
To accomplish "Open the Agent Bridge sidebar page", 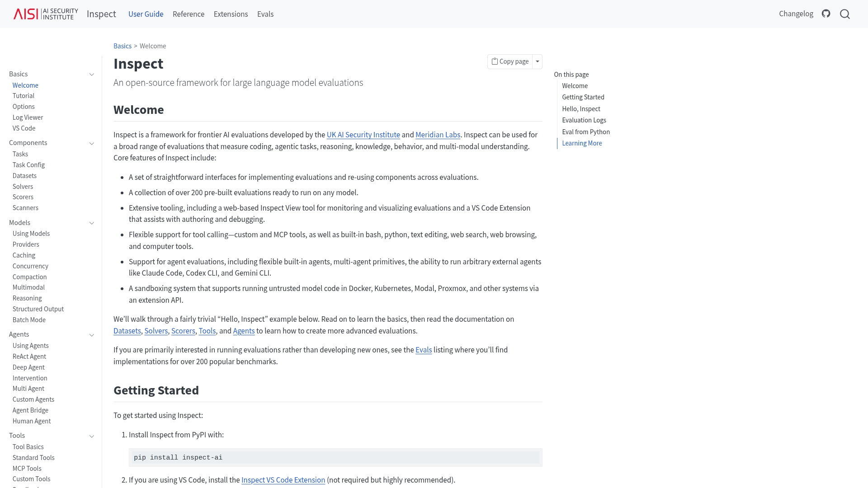I will [x=30, y=410].
